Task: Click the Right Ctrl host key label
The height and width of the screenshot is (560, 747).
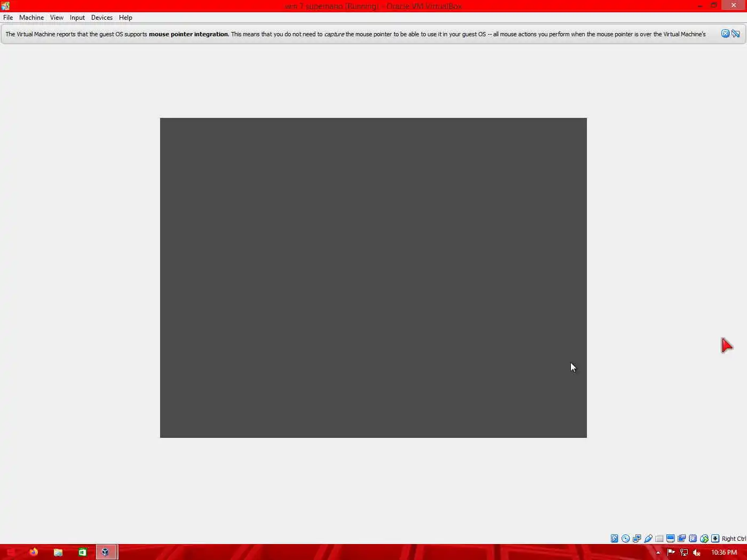Action: coord(734,539)
